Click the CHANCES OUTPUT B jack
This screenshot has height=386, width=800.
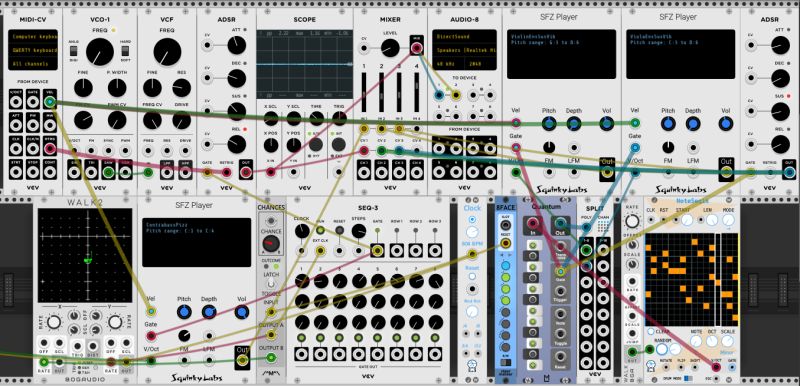point(271,358)
